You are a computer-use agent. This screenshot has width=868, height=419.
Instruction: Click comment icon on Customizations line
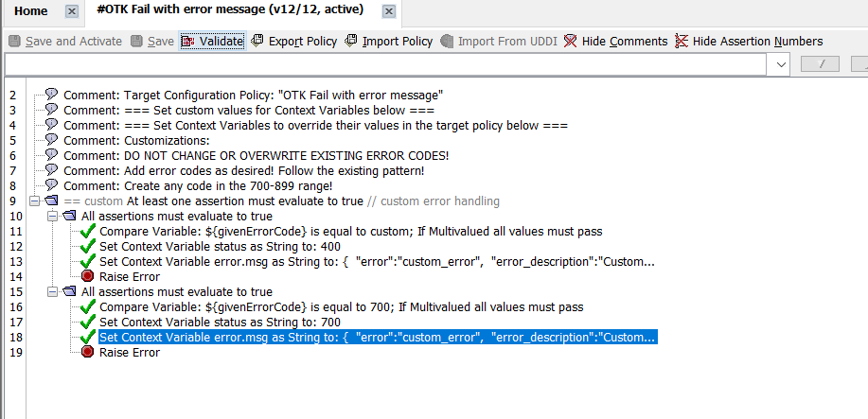tap(51, 139)
